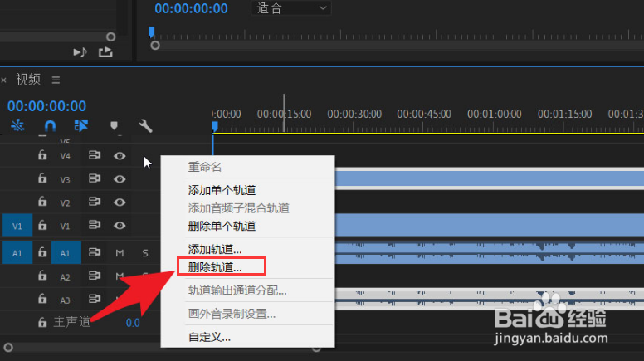Toggle lock on V4 track
The height and width of the screenshot is (361, 644).
tap(42, 155)
